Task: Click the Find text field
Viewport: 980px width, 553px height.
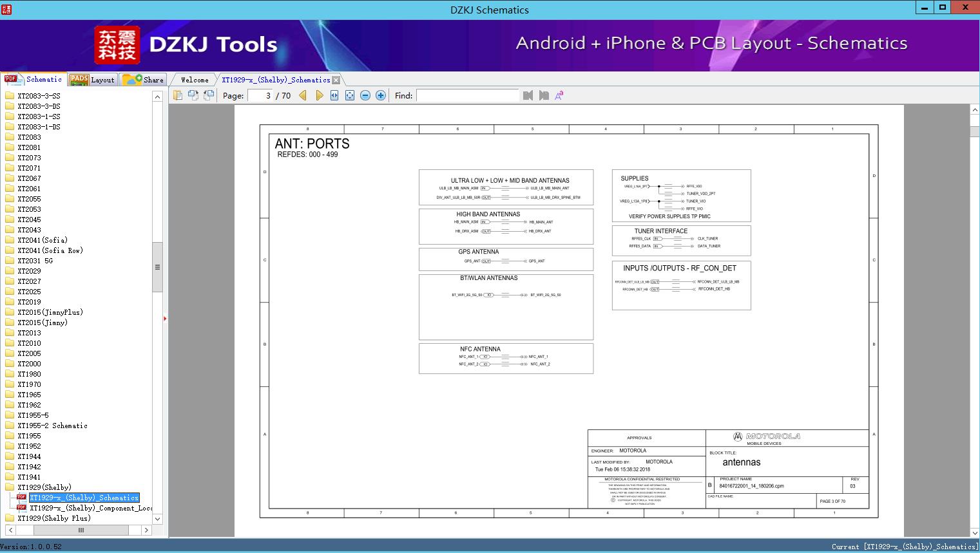Action: [x=468, y=95]
